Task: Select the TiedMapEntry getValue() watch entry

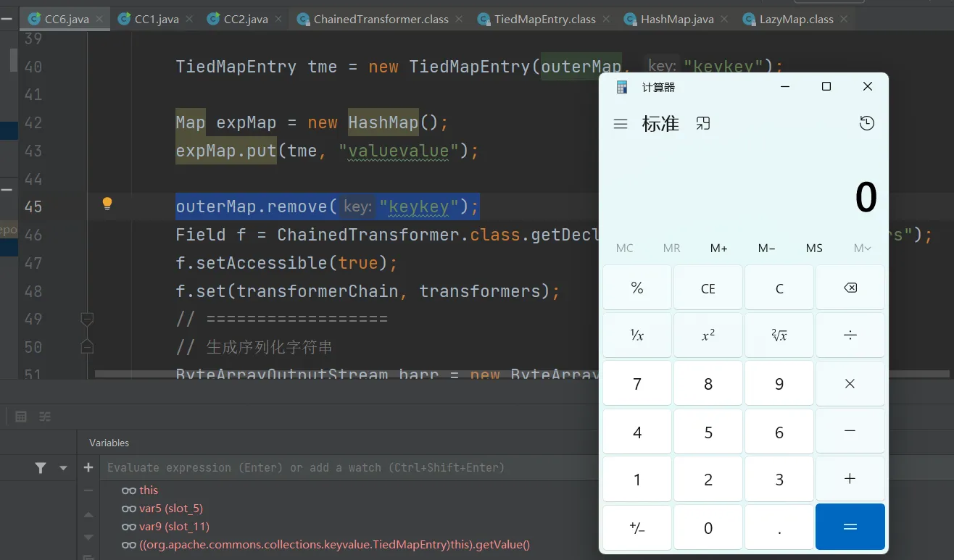Action: (x=326, y=545)
